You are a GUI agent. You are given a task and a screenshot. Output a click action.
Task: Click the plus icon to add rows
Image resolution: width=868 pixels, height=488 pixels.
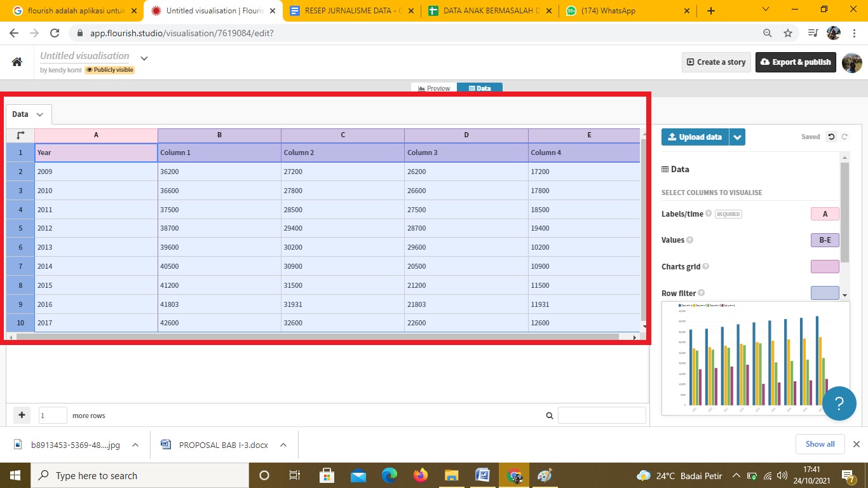click(22, 415)
